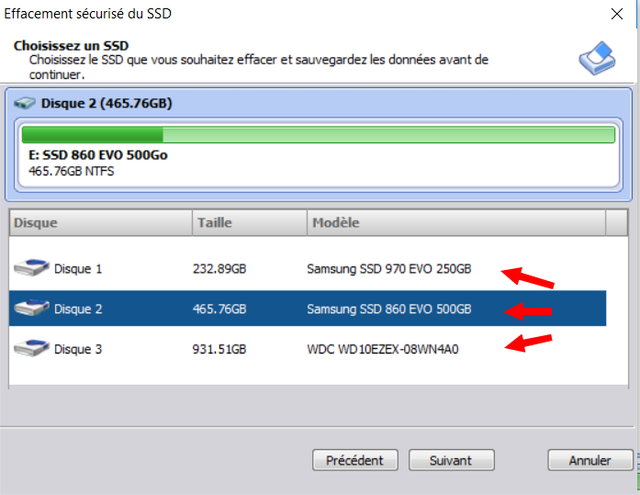The width and height of the screenshot is (640, 495).
Task: Click the eraser drive icon in header
Action: [x=597, y=58]
